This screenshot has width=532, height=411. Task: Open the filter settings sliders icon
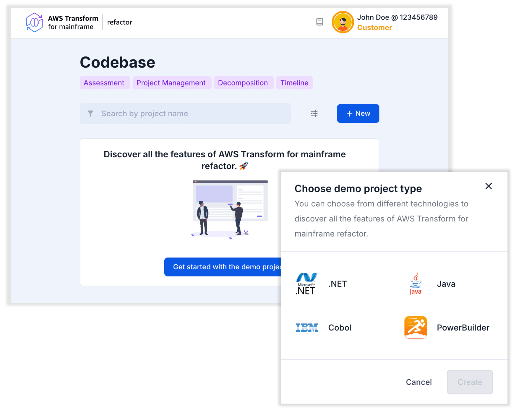tap(314, 114)
